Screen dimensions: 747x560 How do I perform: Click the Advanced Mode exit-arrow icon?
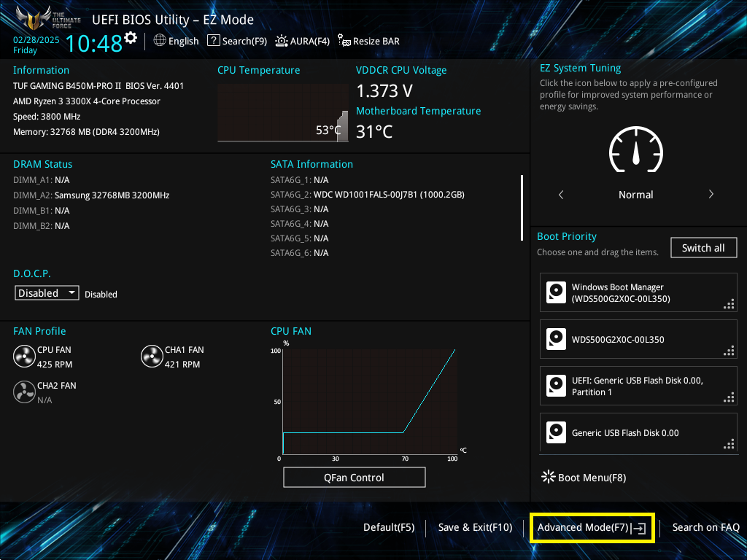pyautogui.click(x=638, y=528)
